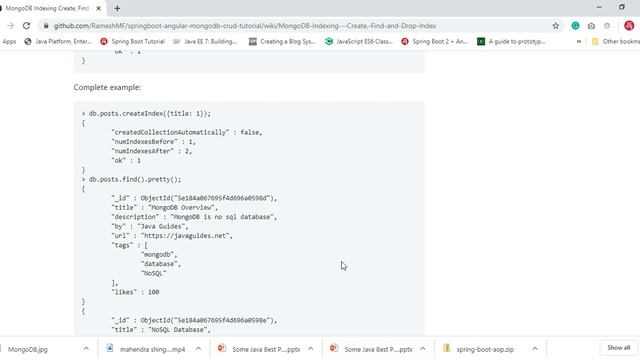
Task: Restore down the Chrome window
Action: tap(622, 7)
